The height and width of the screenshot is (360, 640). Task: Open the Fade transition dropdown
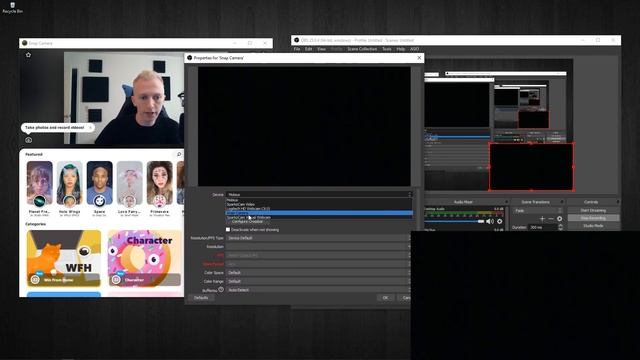pos(537,211)
